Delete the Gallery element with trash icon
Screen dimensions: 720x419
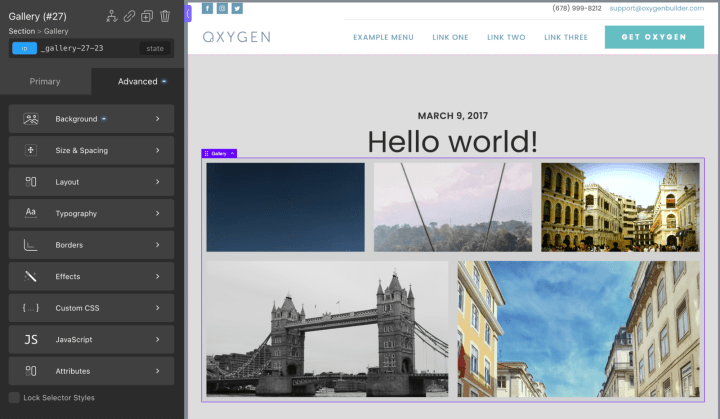click(165, 16)
